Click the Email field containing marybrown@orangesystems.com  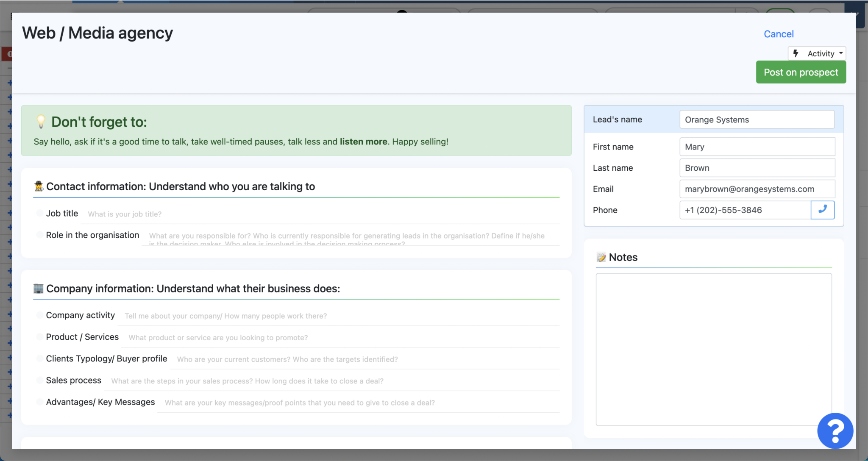(x=757, y=189)
